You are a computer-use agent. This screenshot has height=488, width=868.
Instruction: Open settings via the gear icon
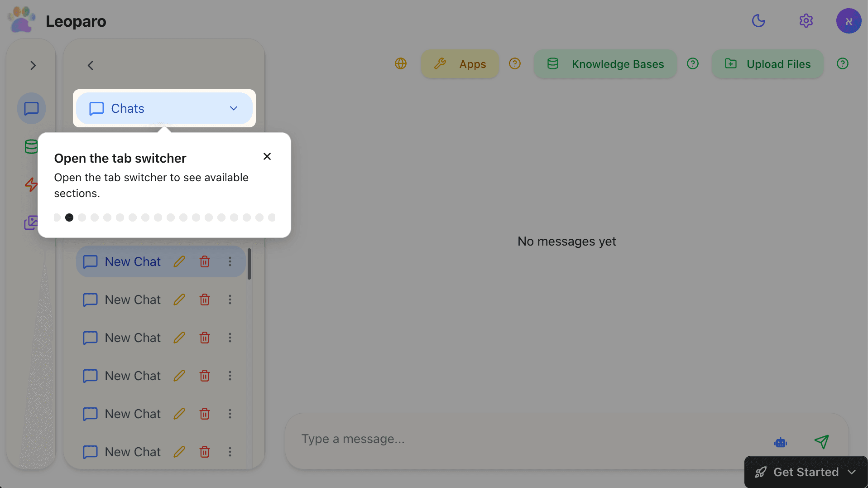click(x=806, y=21)
